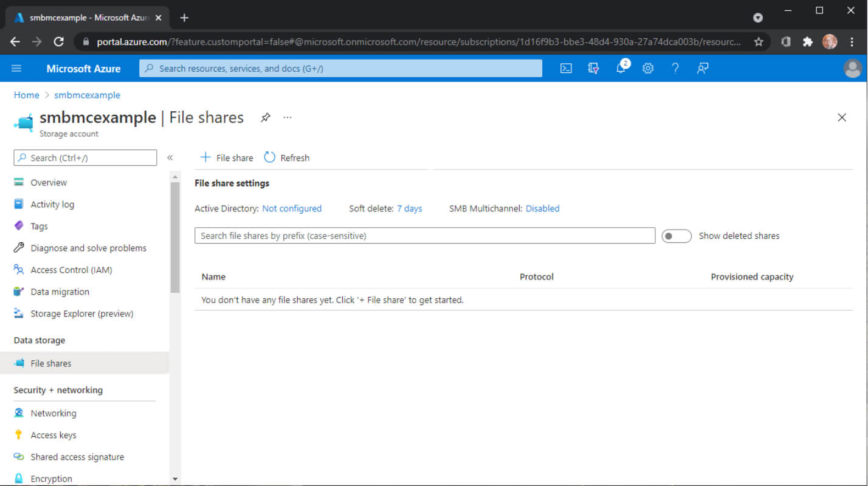The width and height of the screenshot is (868, 486).
Task: Pin the File shares blade
Action: (266, 117)
